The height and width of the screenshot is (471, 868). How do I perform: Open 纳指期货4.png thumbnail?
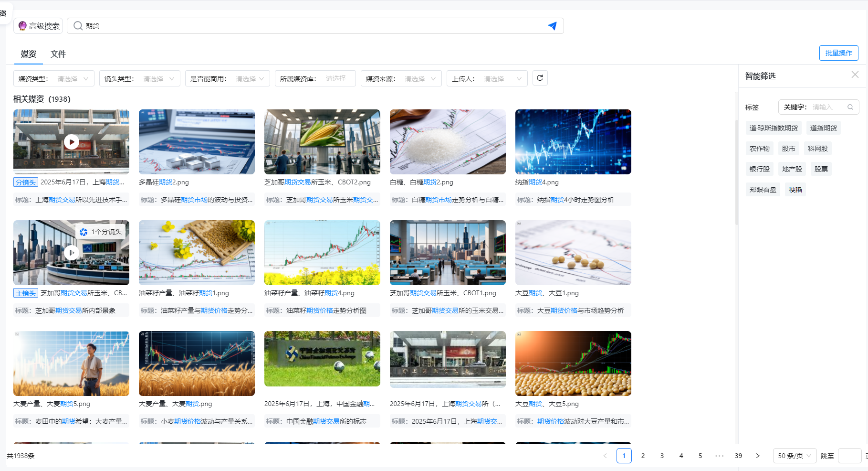573,142
